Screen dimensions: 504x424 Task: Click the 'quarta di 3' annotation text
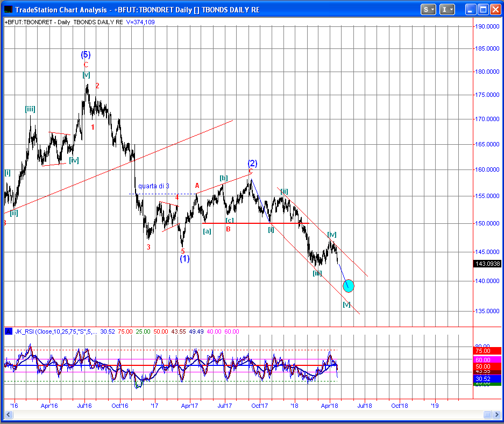point(154,186)
